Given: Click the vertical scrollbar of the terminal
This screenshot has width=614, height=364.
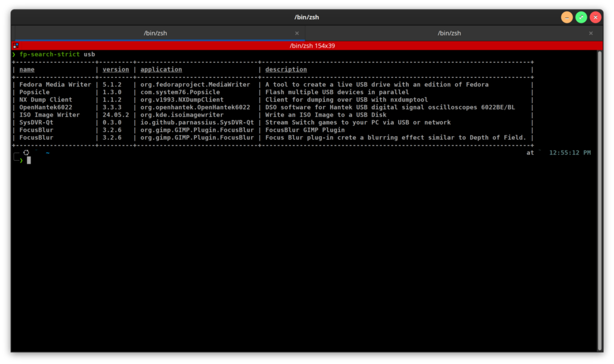Looking at the screenshot, I should pyautogui.click(x=599, y=198).
